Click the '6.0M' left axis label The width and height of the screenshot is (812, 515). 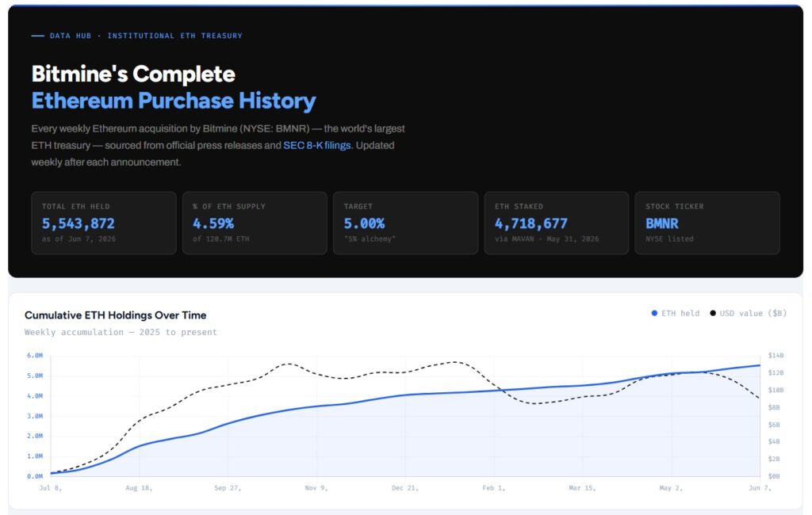tap(35, 356)
